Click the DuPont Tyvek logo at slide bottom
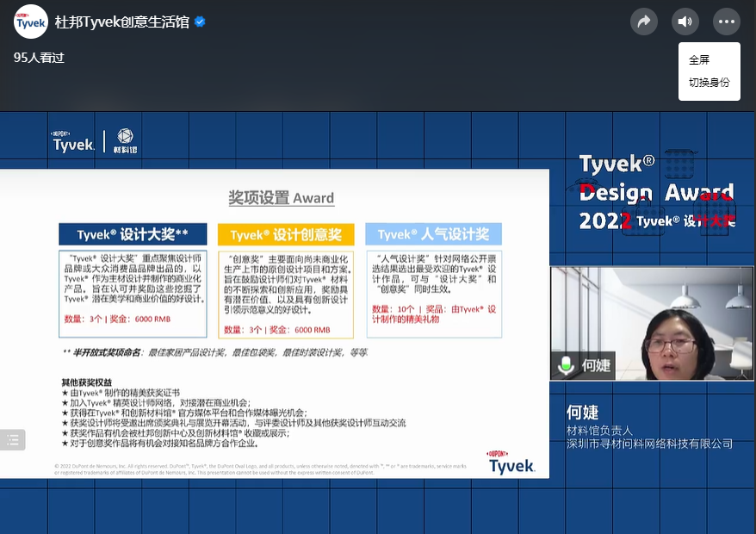Image resolution: width=756 pixels, height=534 pixels. [511, 463]
